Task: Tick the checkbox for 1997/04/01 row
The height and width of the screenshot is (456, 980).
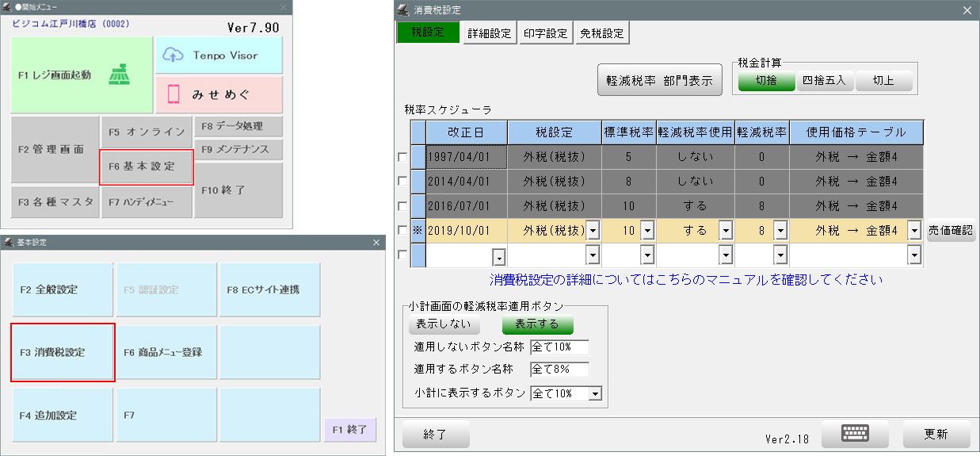Action: [x=402, y=157]
